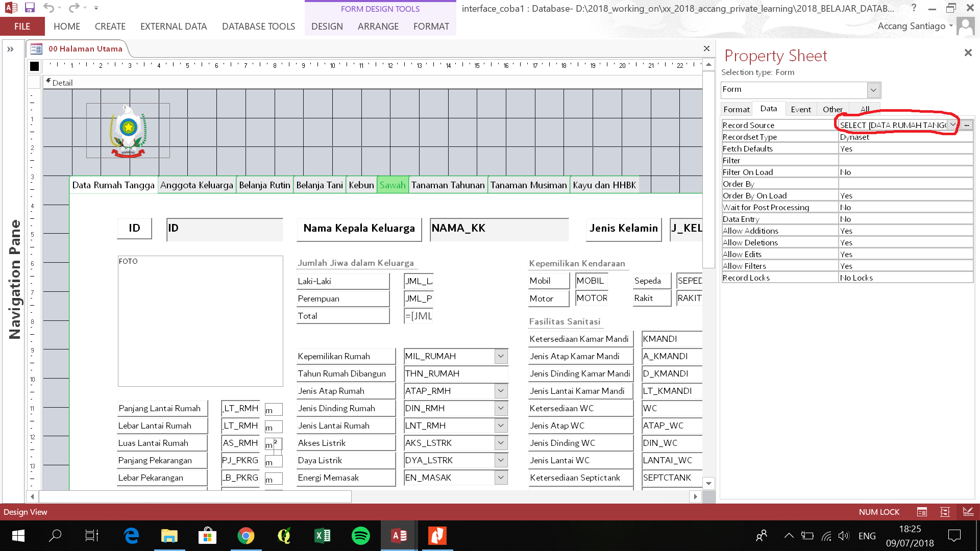Click the Save icon in quick access toolbar
This screenshot has width=980, height=551.
coord(30,8)
